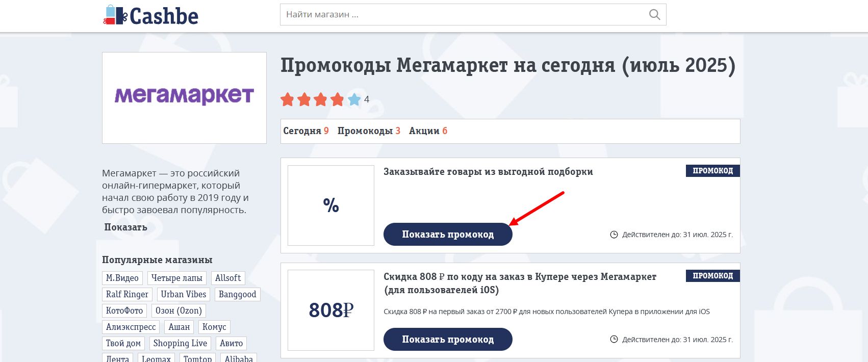Click the clock icon on 808 ₽ offer
Viewport: 868px width, 362px height.
(614, 339)
